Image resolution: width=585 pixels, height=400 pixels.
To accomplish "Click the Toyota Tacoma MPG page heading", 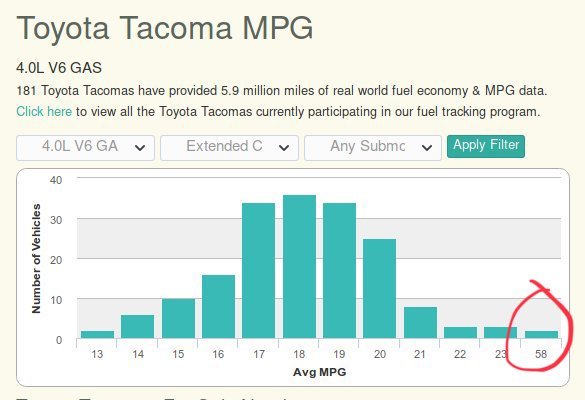I will pyautogui.click(x=165, y=28).
